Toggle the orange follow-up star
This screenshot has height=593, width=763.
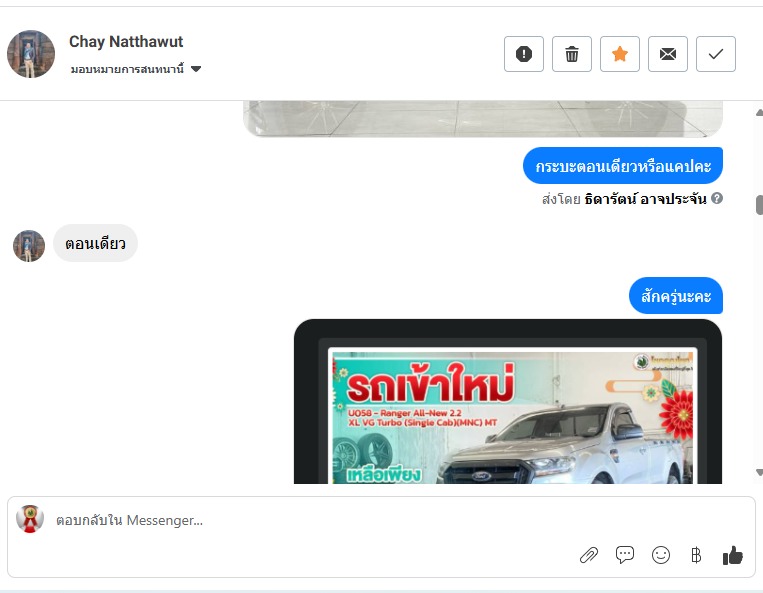coord(619,54)
